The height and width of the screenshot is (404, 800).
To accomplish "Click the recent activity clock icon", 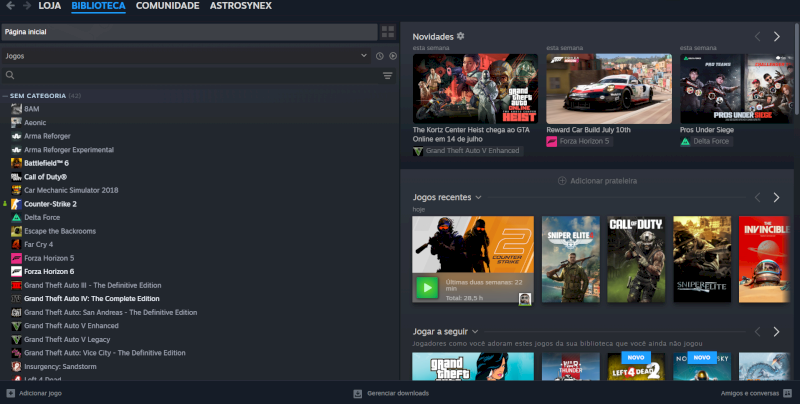I will pyautogui.click(x=380, y=56).
